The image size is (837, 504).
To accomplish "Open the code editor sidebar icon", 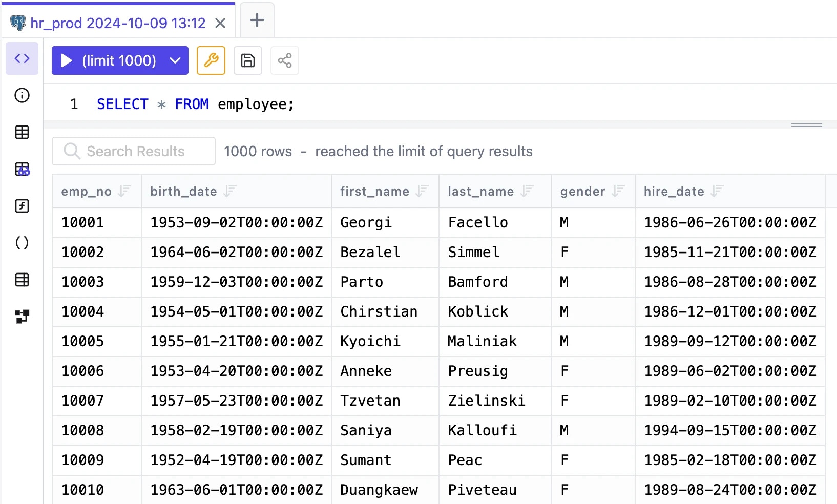I will coord(22,58).
